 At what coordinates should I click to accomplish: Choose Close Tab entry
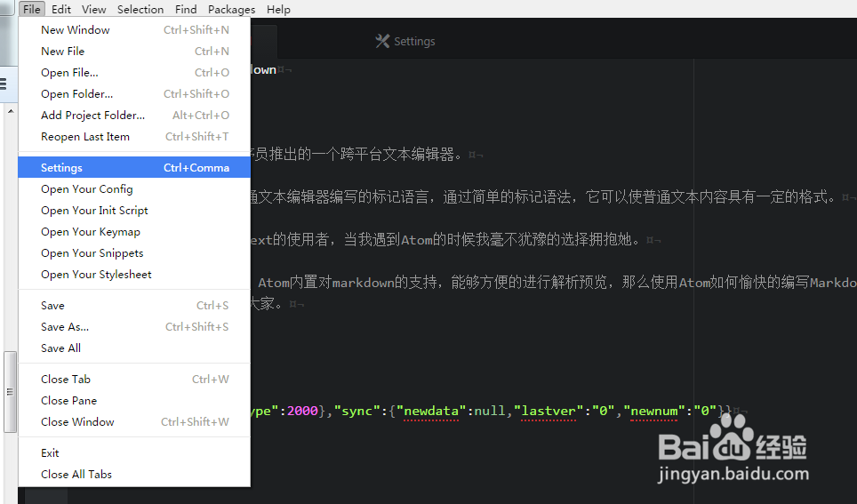(x=134, y=380)
